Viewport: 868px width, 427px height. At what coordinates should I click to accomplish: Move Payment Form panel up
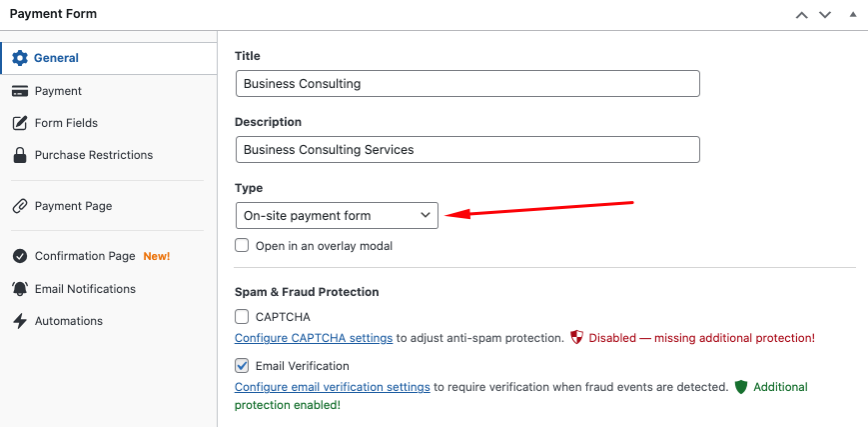801,15
